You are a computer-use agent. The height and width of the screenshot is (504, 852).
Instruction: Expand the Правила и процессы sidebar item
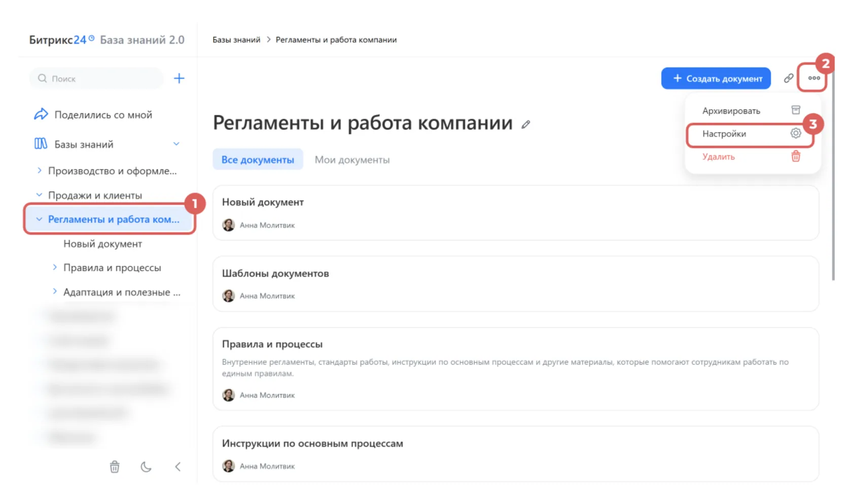point(55,267)
